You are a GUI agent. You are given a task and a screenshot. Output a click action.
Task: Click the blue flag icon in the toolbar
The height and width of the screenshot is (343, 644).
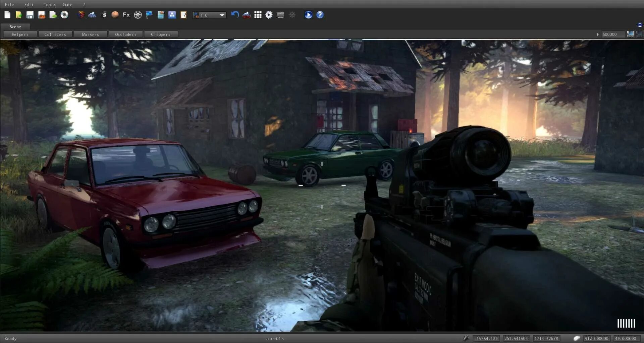[x=149, y=15]
